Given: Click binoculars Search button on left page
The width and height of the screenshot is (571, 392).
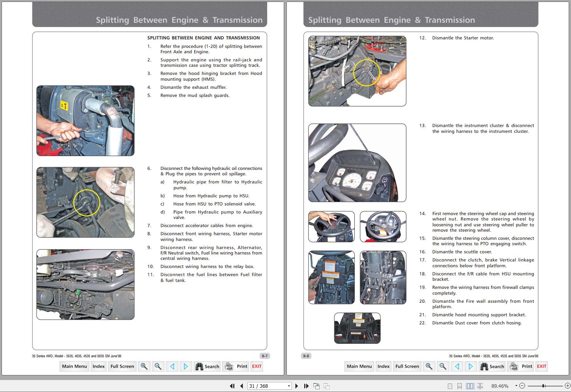Looking at the screenshot, I should click(x=207, y=367).
